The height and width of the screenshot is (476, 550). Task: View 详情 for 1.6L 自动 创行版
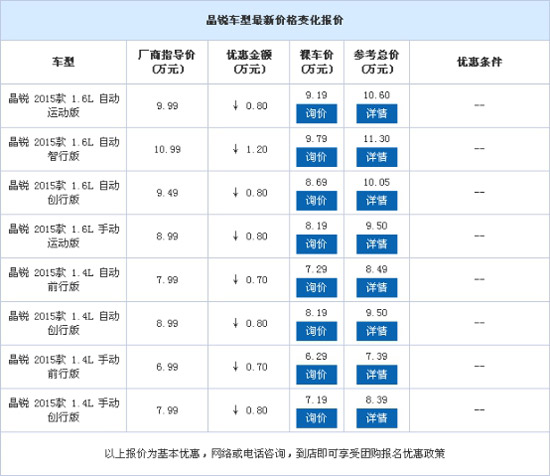pos(377,201)
